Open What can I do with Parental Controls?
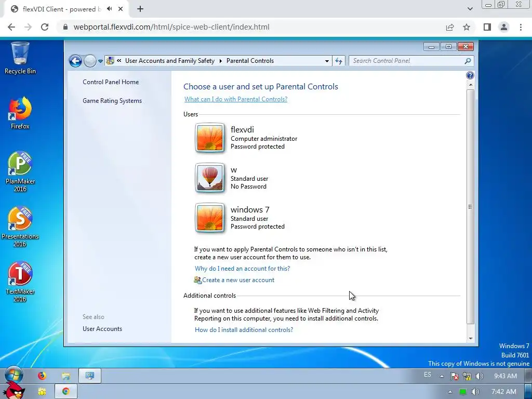 [x=236, y=99]
